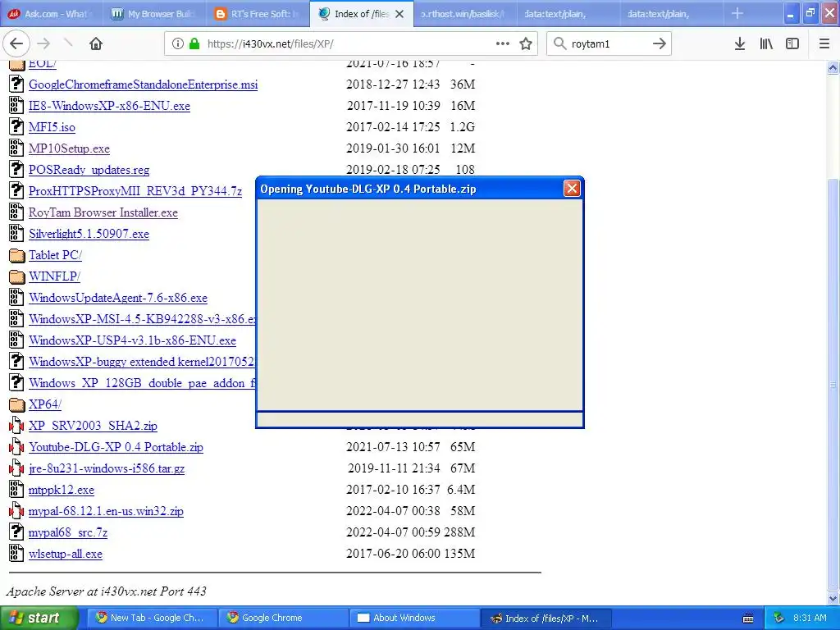The height and width of the screenshot is (630, 840).
Task: Open the WindowsUpdateAgent-7.6-x86.exe link
Action: 118,298
